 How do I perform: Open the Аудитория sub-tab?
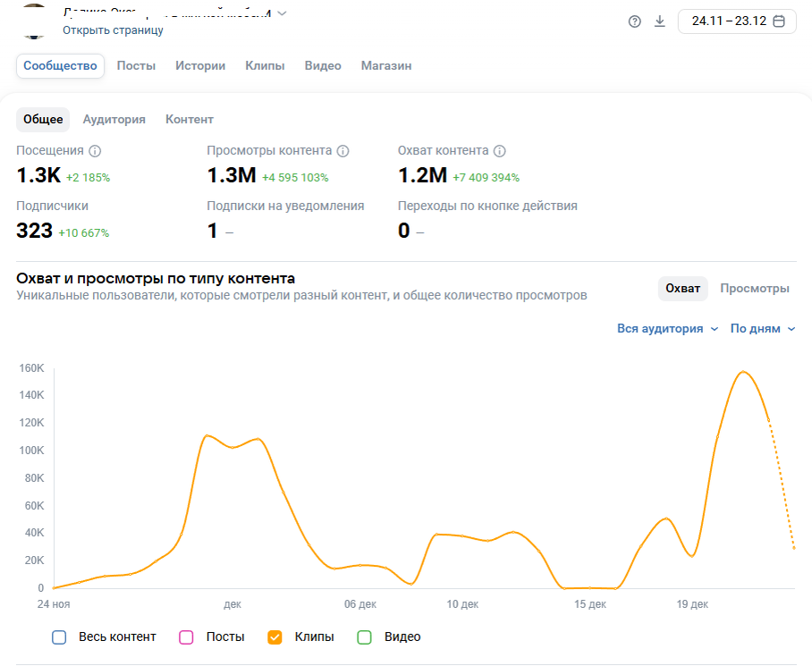114,120
